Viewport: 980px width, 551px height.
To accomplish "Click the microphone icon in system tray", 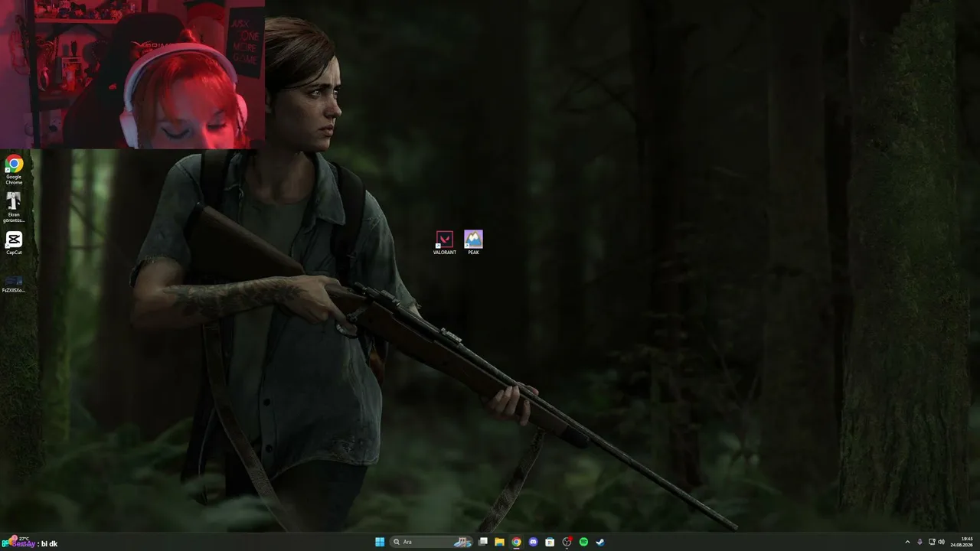I will pos(920,542).
